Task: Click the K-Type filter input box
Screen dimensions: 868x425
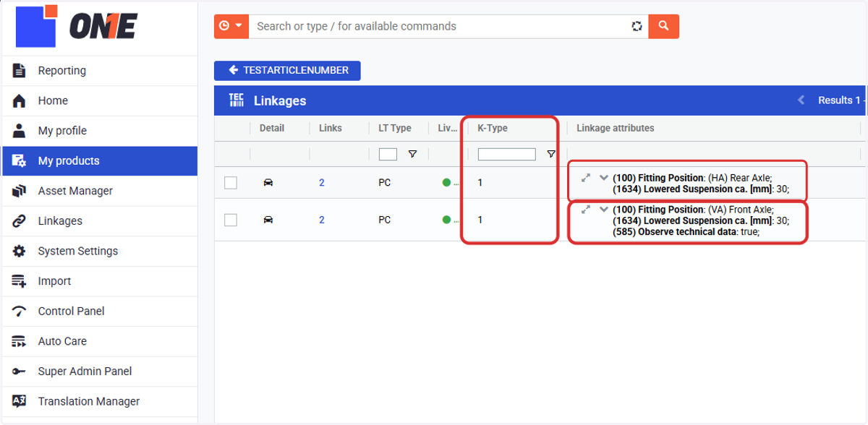Action: click(x=506, y=154)
